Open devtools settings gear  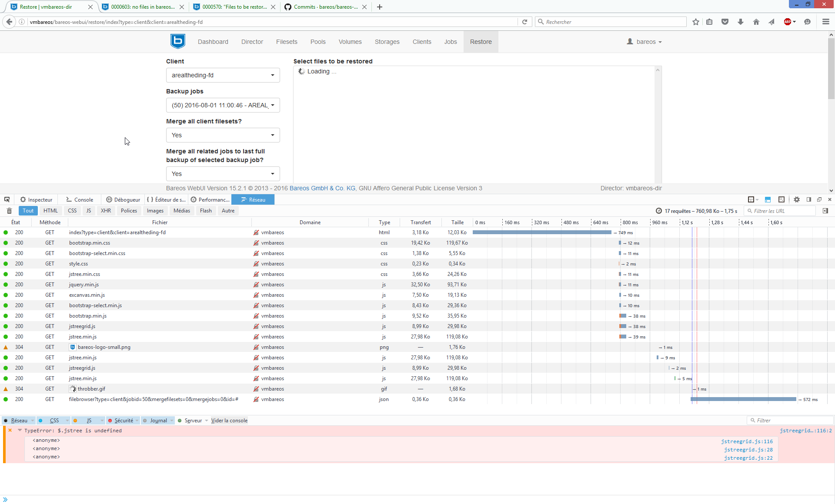796,199
